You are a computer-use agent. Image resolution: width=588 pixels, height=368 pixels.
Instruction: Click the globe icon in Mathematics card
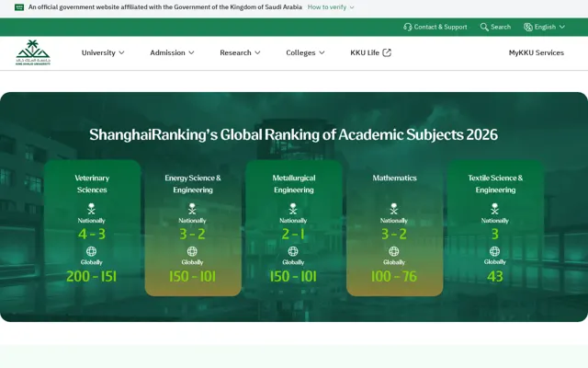click(394, 251)
